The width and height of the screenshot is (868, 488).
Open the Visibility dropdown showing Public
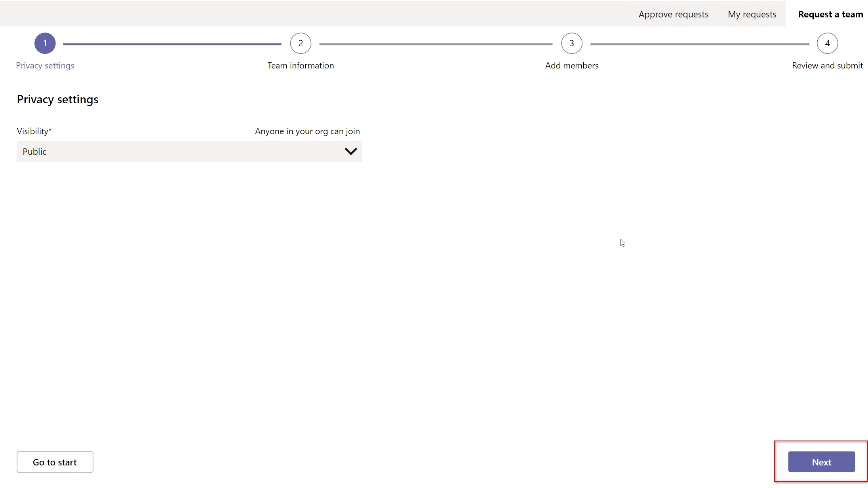(x=189, y=151)
